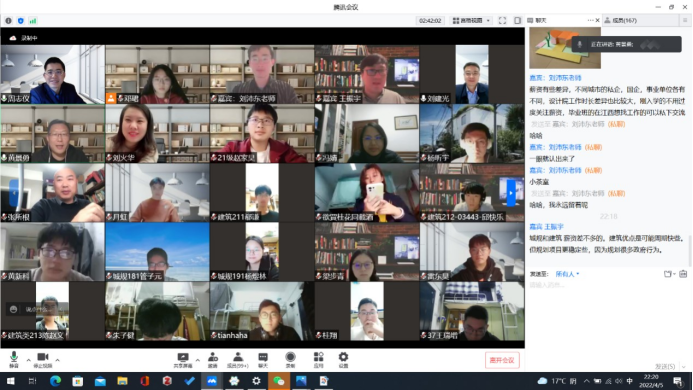The width and height of the screenshot is (693, 390).
Task: Toggle the 中 input method indicator
Action: pyautogui.click(x=629, y=381)
